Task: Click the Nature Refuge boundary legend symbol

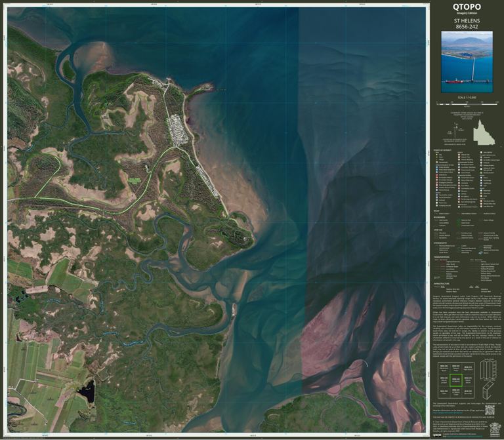Action: point(480,220)
